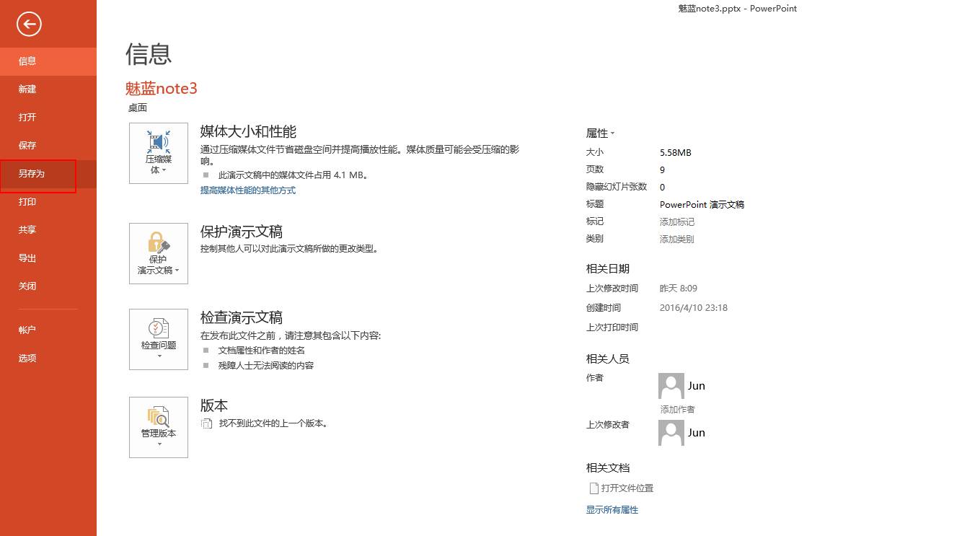Click the 5.58MB size value
The width and height of the screenshot is (980, 536).
676,153
